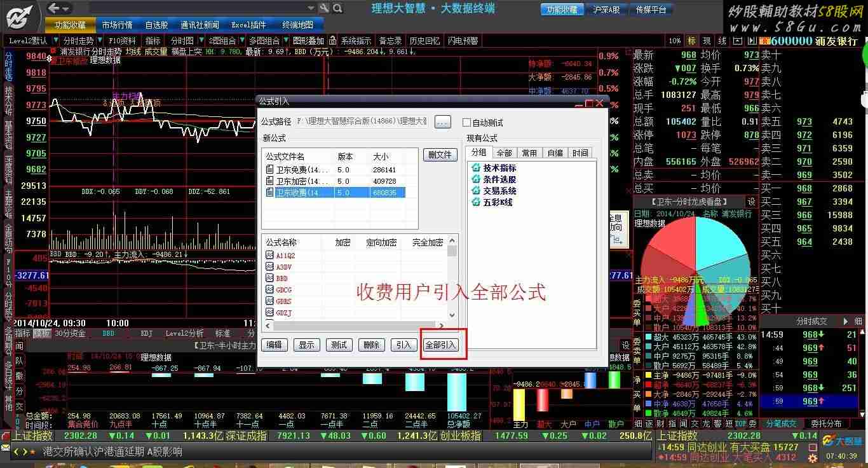
Task: Click the 设 button on 卫东-分时龙虎看盘
Action: [x=750, y=202]
